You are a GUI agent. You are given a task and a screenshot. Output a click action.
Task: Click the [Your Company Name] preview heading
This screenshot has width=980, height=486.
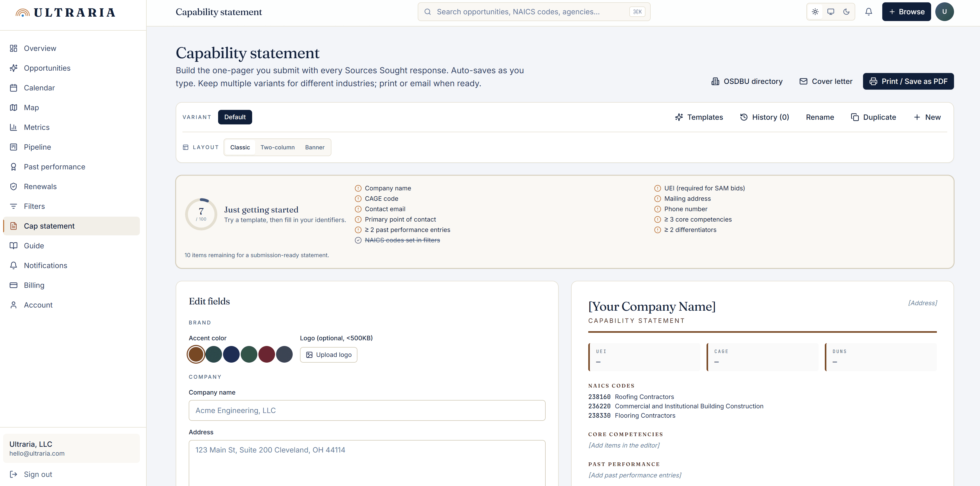coord(652,307)
